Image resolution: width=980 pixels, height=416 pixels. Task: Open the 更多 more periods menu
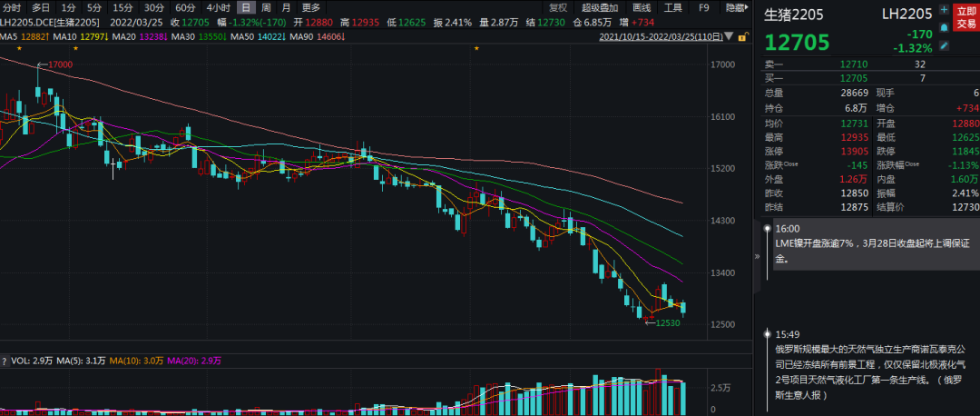tap(310, 8)
